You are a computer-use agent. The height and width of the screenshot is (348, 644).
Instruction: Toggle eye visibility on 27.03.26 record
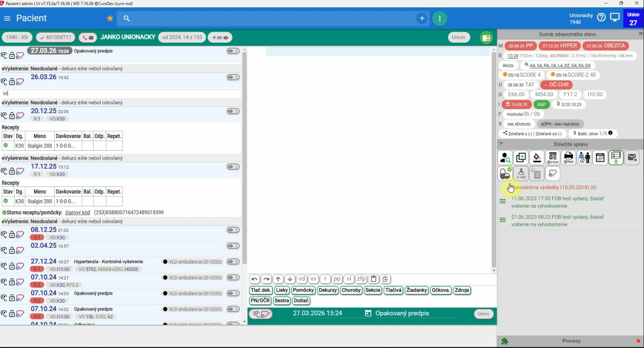(x=233, y=51)
